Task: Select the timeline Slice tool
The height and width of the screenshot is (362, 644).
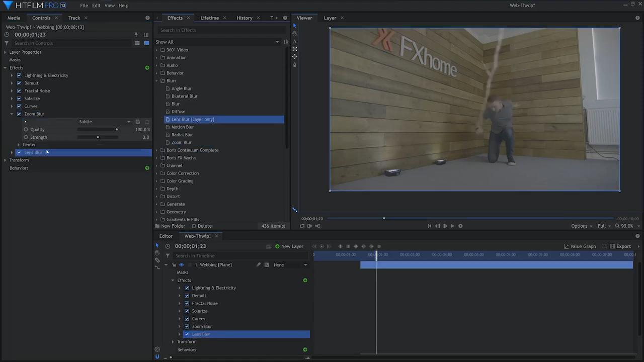Action: click(x=157, y=260)
